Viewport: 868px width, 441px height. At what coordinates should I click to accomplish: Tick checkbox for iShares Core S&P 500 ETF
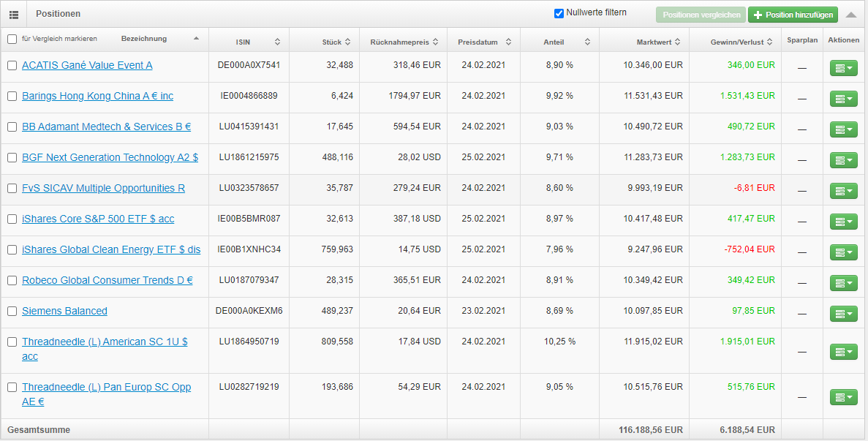pyautogui.click(x=12, y=219)
